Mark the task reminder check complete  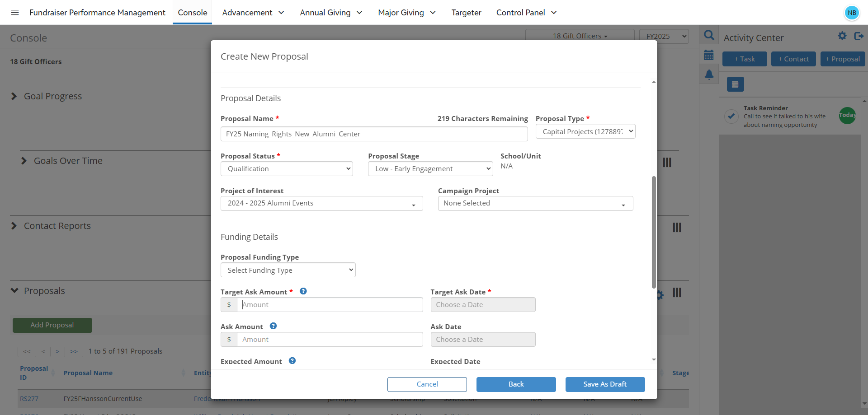click(731, 116)
